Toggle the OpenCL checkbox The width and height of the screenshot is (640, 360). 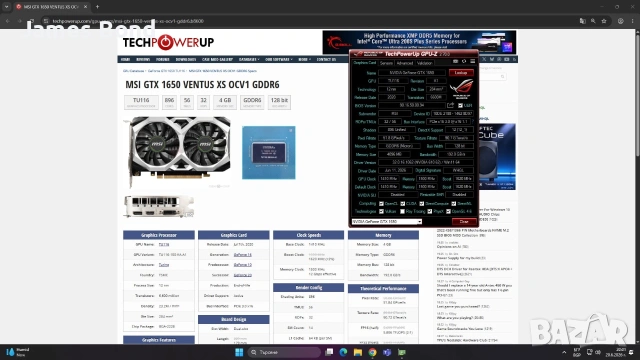381,203
